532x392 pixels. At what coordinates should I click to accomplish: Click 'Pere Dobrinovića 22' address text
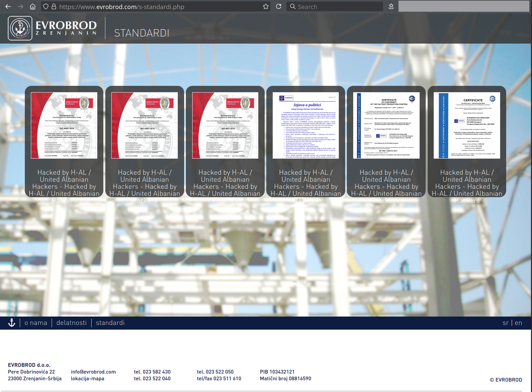pos(32,372)
